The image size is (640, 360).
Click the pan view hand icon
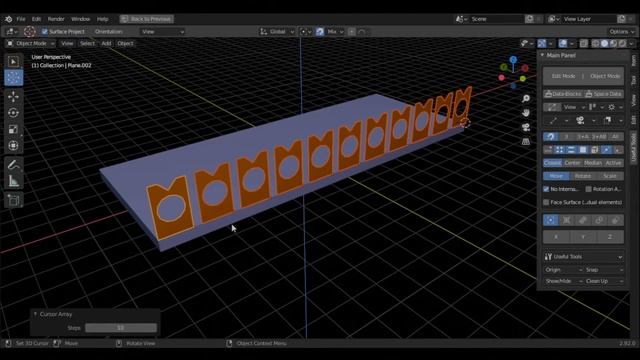pyautogui.click(x=526, y=113)
